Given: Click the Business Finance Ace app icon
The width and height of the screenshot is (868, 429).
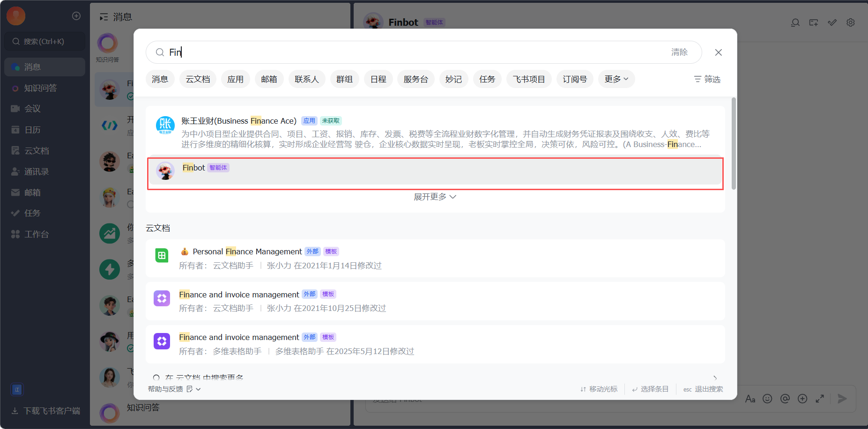Looking at the screenshot, I should 165,125.
